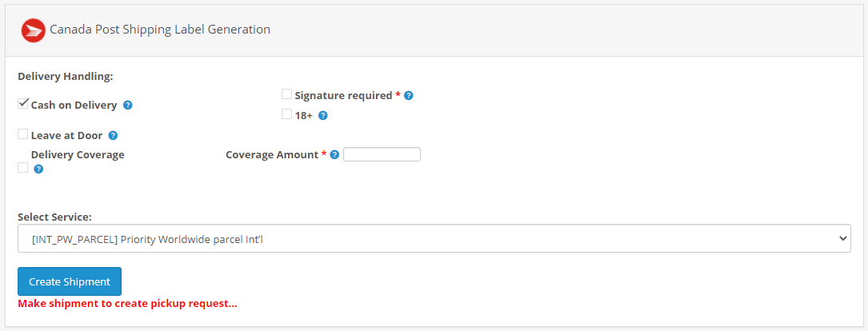Screen dimensions: 868x331
Task: Enable the Signature required checkbox
Action: [286, 94]
